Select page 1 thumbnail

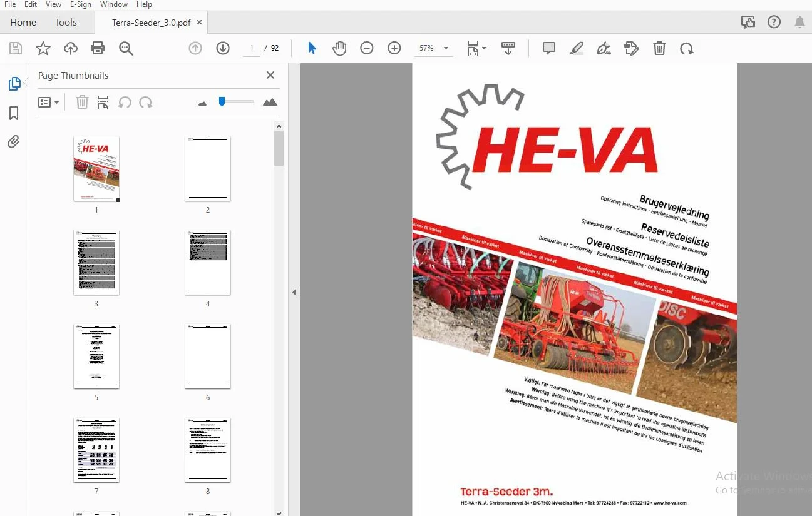96,169
